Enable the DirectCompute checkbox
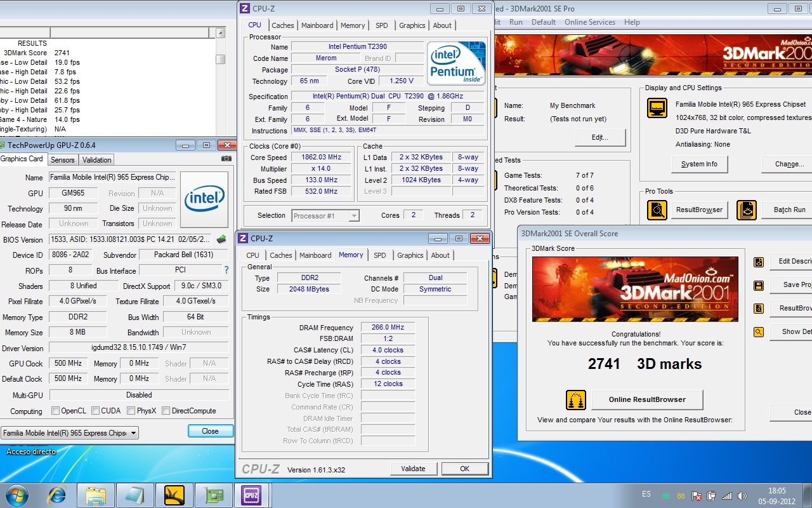 pyautogui.click(x=166, y=411)
